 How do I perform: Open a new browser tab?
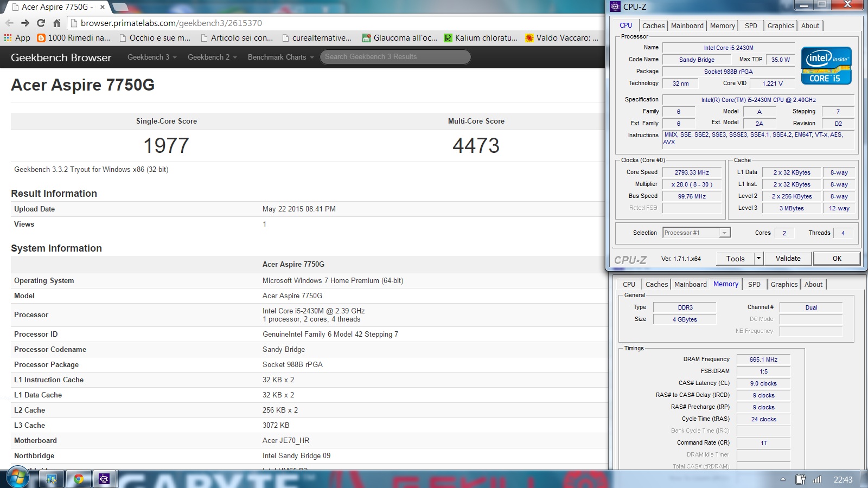click(120, 7)
